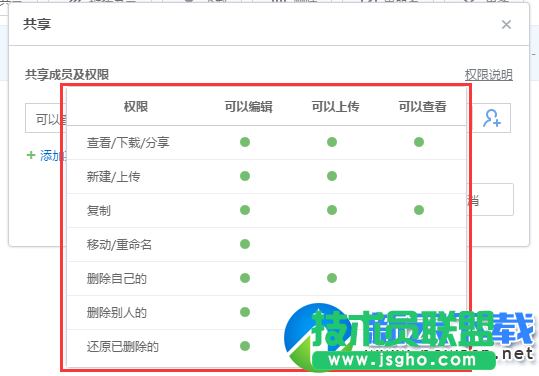Screen dimensions: 539x376
Task: Click the 可以上传 dot in 复制 row
Action: coord(332,210)
